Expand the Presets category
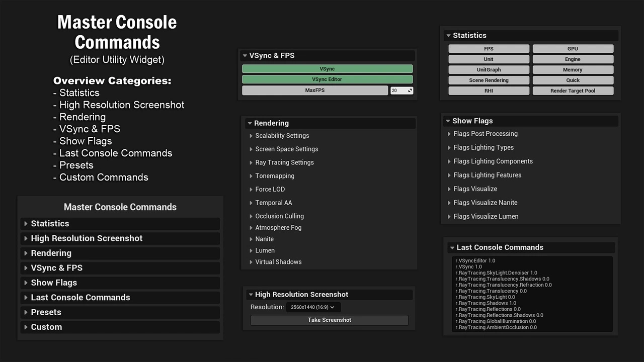 click(46, 312)
